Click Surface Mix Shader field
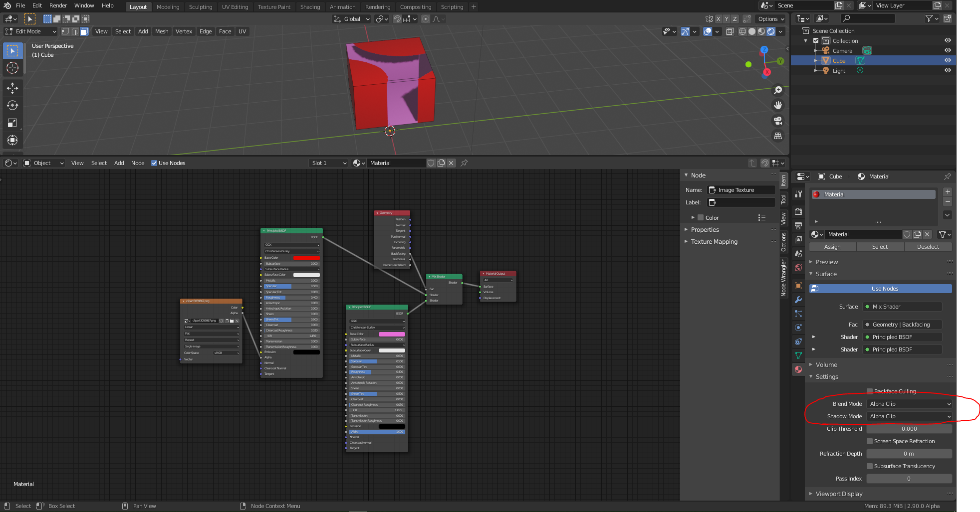 click(x=903, y=307)
